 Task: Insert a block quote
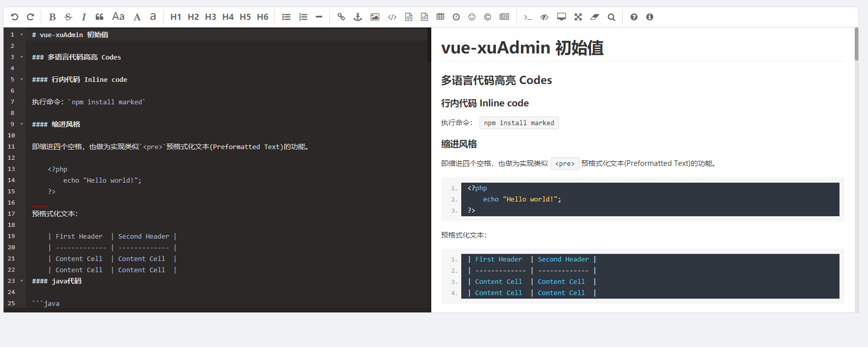(x=100, y=17)
